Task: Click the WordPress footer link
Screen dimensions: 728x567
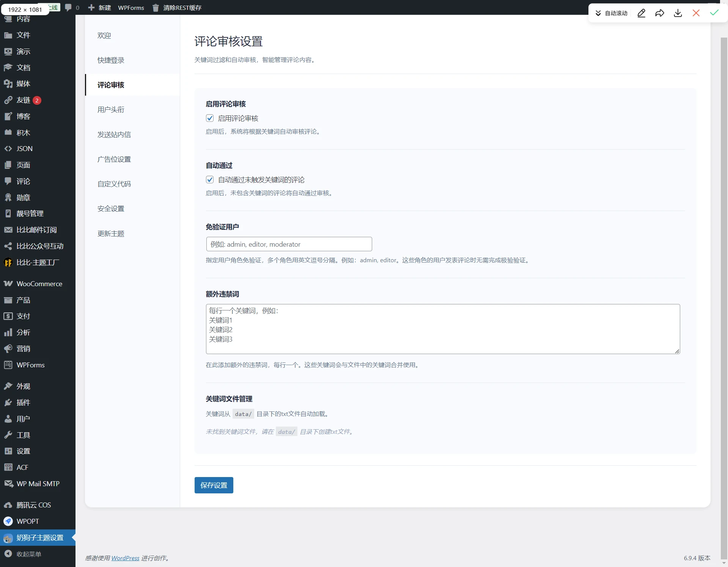Action: point(125,558)
